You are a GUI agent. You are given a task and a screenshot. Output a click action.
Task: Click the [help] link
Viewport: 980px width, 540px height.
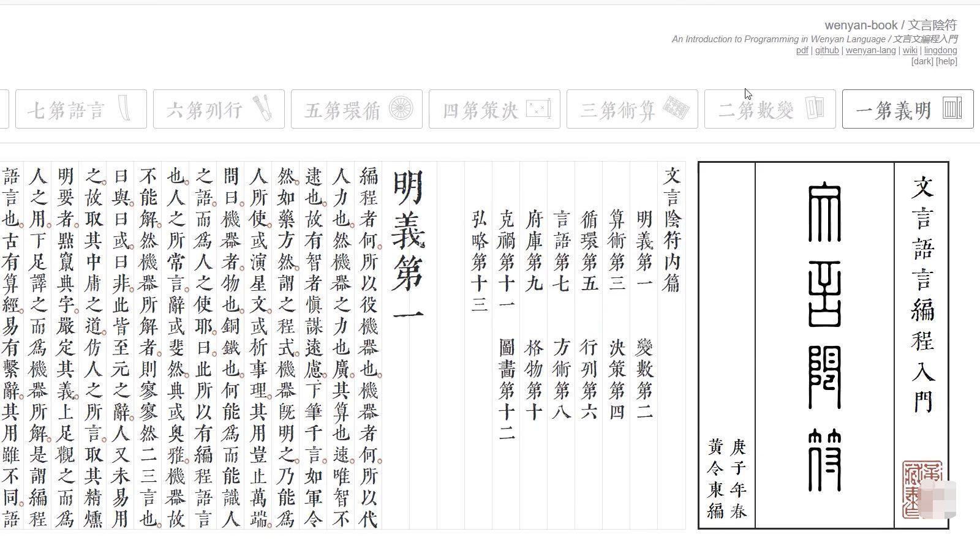(946, 61)
